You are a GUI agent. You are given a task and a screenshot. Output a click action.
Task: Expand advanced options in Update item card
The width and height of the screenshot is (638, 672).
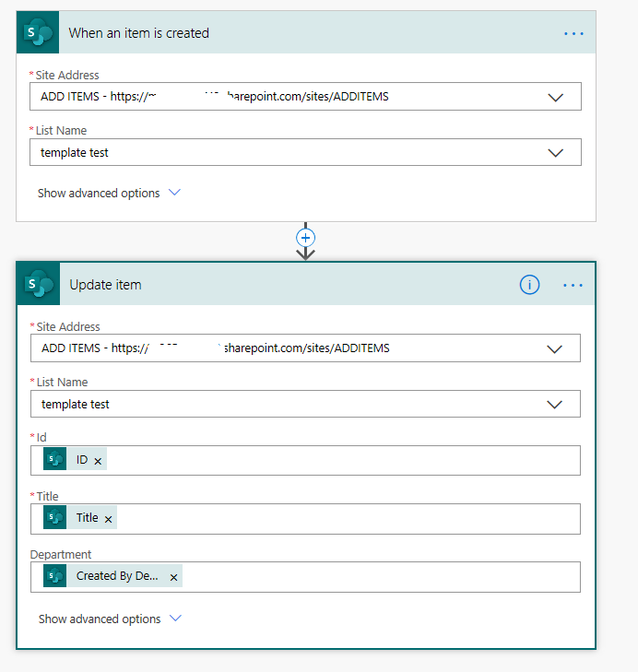click(110, 619)
